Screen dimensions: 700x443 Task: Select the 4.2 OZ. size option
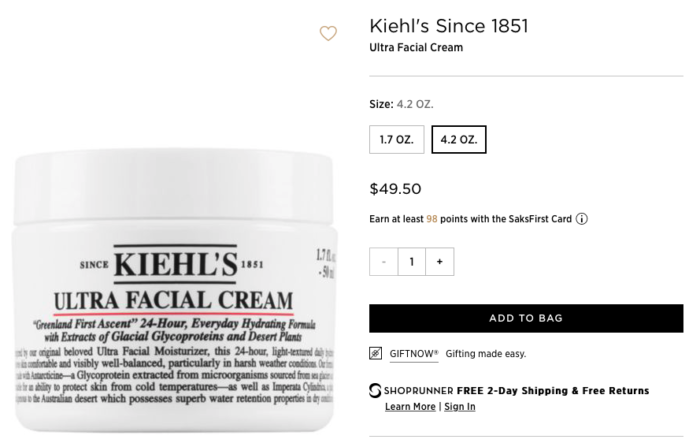pos(458,139)
